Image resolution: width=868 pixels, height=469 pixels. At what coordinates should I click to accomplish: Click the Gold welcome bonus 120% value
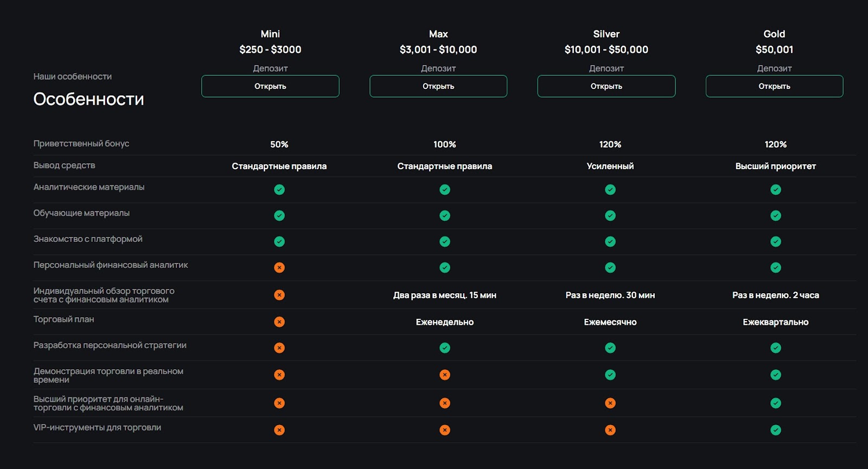click(x=775, y=144)
